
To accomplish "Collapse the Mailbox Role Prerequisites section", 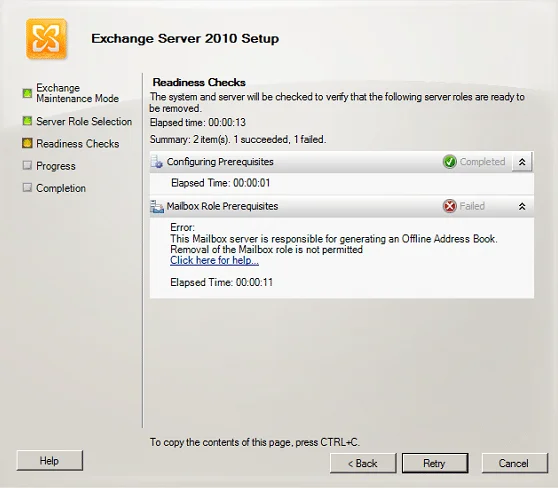I will tap(522, 206).
